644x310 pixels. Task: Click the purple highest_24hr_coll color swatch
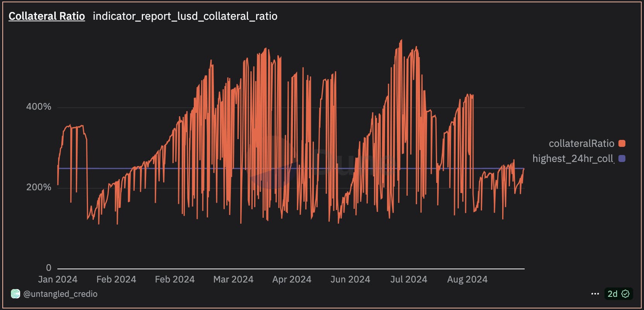(622, 158)
